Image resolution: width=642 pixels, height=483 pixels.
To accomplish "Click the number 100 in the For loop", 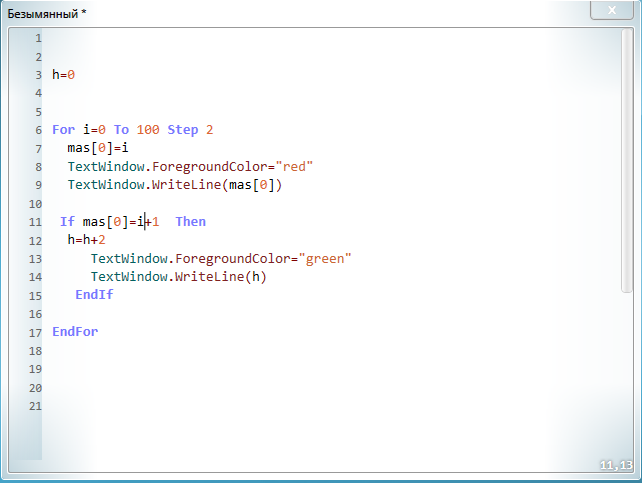I will [148, 130].
